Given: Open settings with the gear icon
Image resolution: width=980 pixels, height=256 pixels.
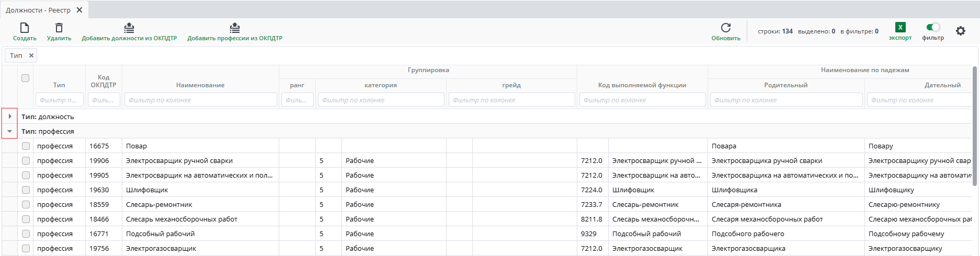Looking at the screenshot, I should 961,31.
